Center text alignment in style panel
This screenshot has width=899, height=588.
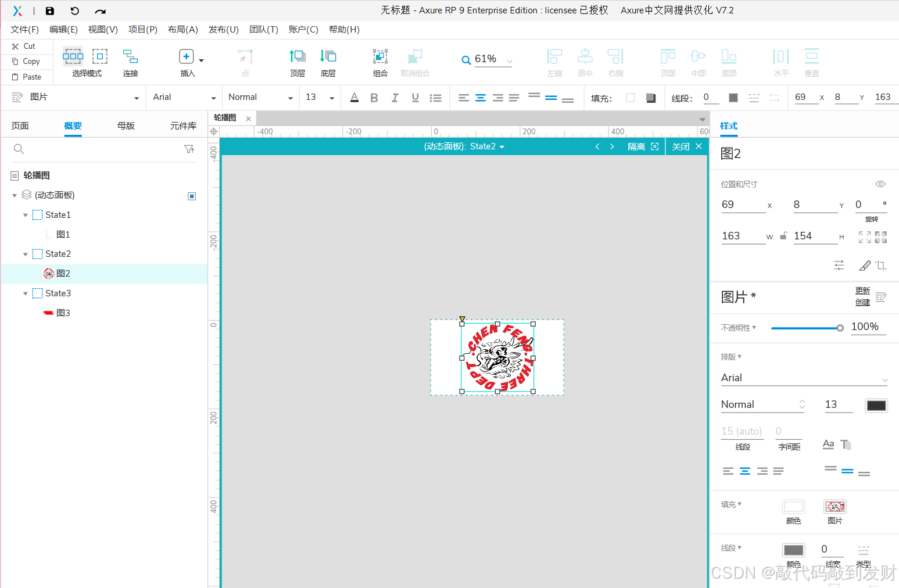coord(745,471)
